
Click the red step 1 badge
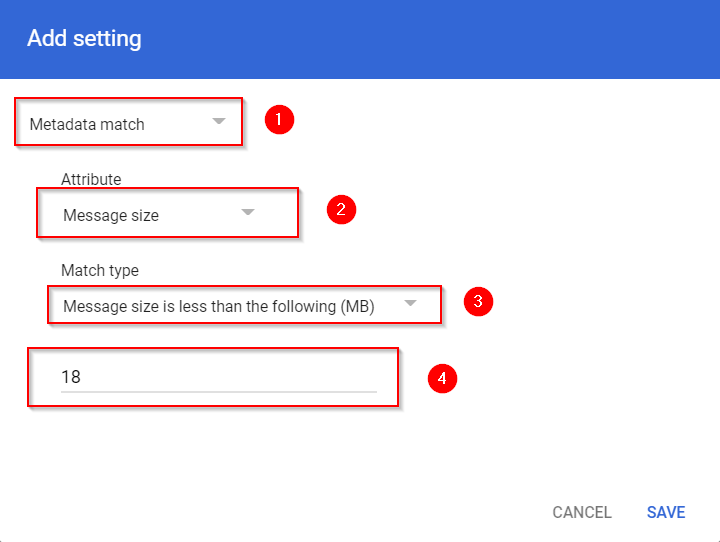[x=279, y=120]
